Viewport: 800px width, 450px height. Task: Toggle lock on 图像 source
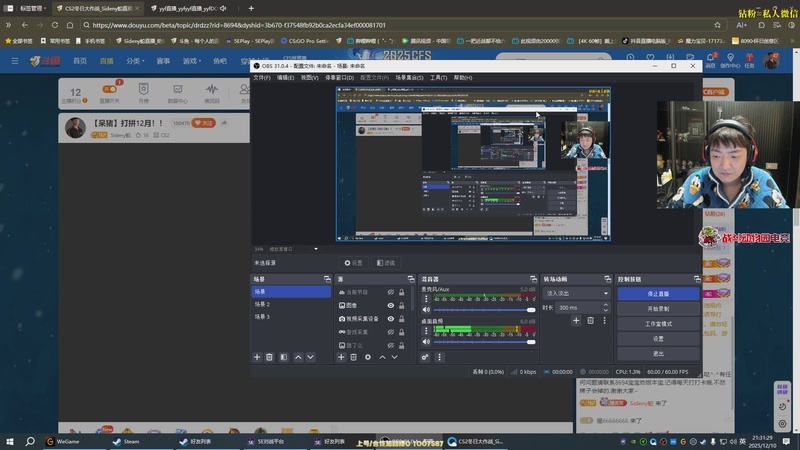click(402, 305)
